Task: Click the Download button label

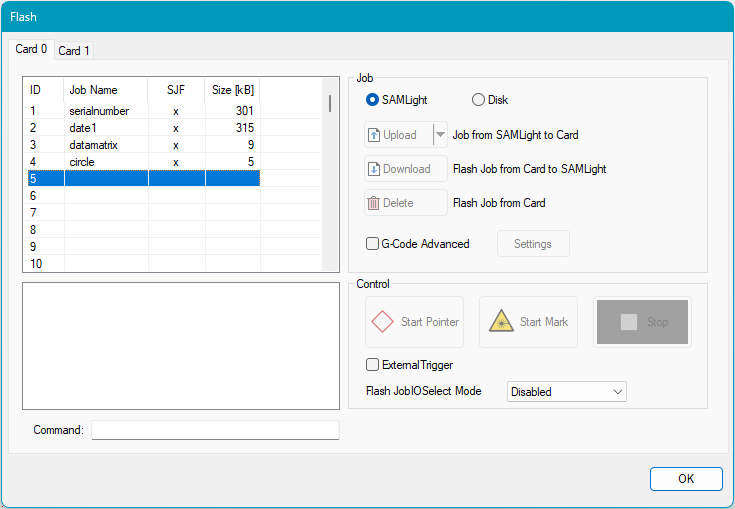Action: pos(406,169)
